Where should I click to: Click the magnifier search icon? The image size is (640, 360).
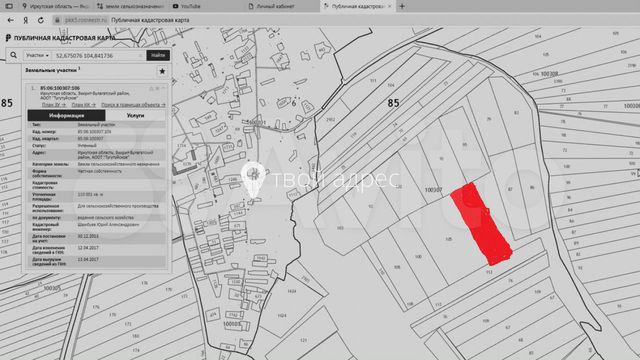pyautogui.click(x=13, y=55)
